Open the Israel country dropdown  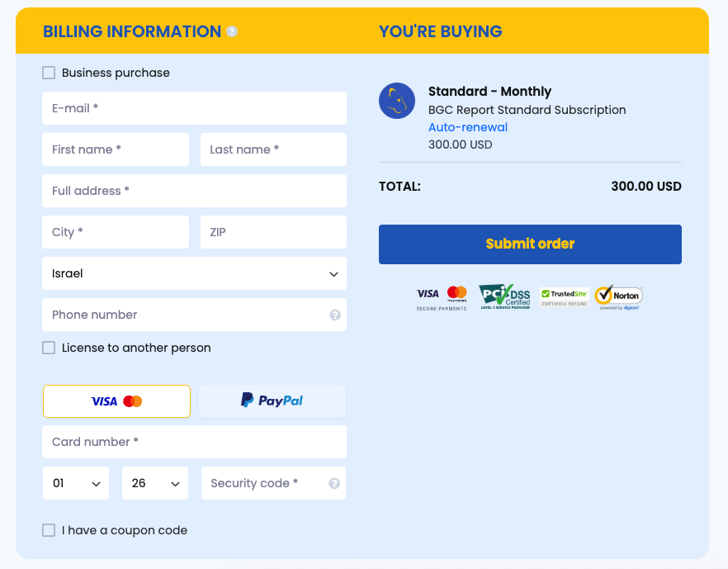[194, 273]
